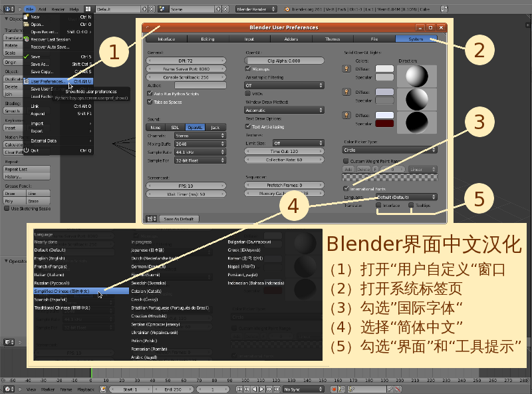Click the timeline editor type icon
Image resolution: width=532 pixels, height=394 pixels.
[x=9, y=389]
